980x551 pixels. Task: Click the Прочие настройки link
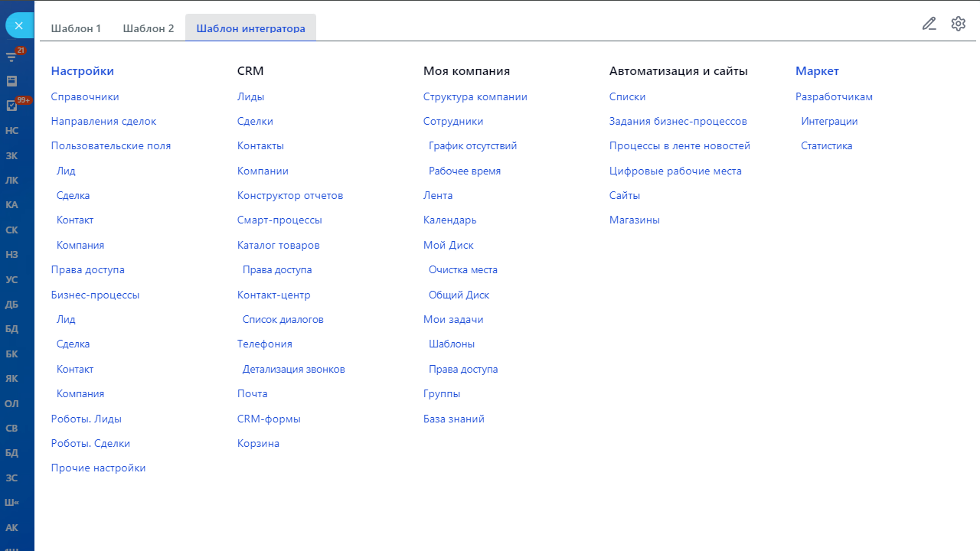coord(98,468)
